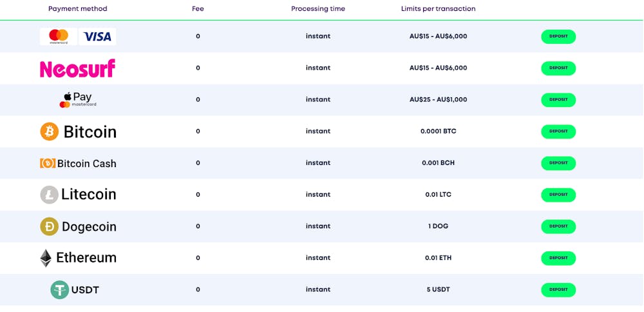
Task: Click Deposit button in Neosurf row
Action: 558,68
